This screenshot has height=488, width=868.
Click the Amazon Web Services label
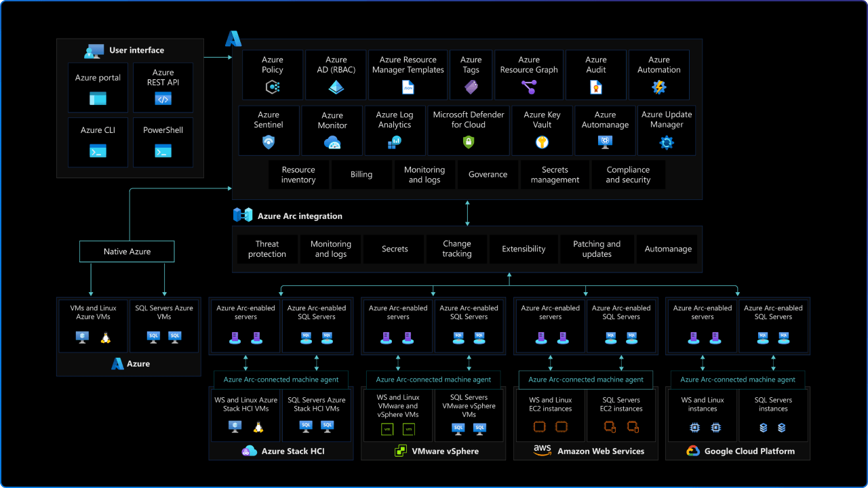(601, 451)
